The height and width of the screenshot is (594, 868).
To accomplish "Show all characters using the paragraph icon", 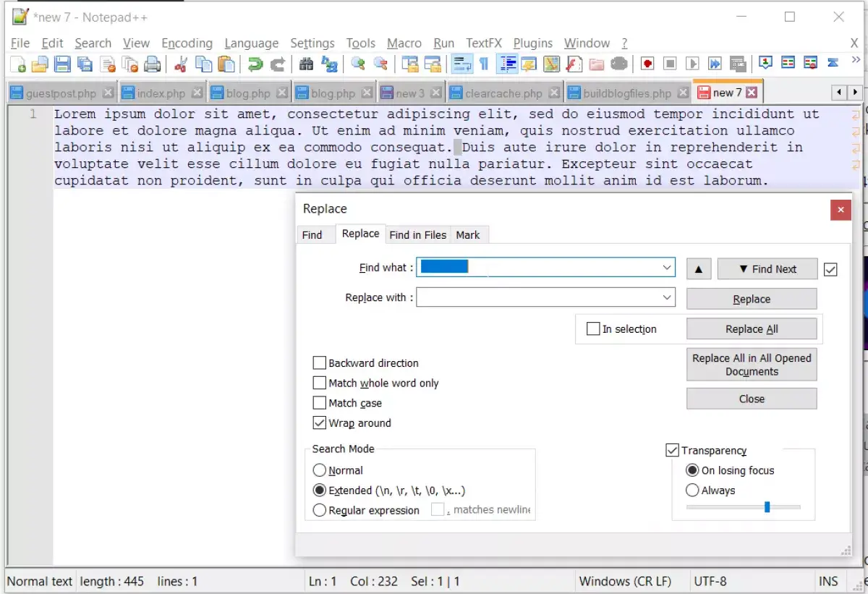I will coord(484,63).
